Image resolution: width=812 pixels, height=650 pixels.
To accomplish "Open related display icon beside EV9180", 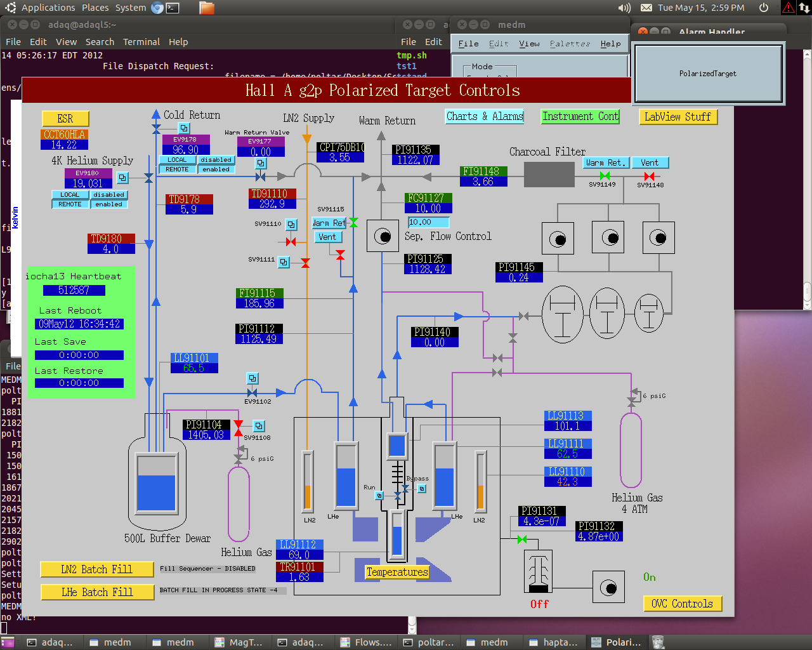I will (123, 178).
